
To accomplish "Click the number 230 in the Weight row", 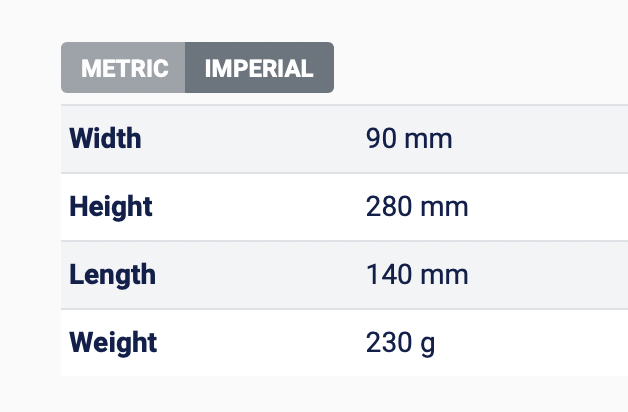I will pyautogui.click(x=388, y=343).
